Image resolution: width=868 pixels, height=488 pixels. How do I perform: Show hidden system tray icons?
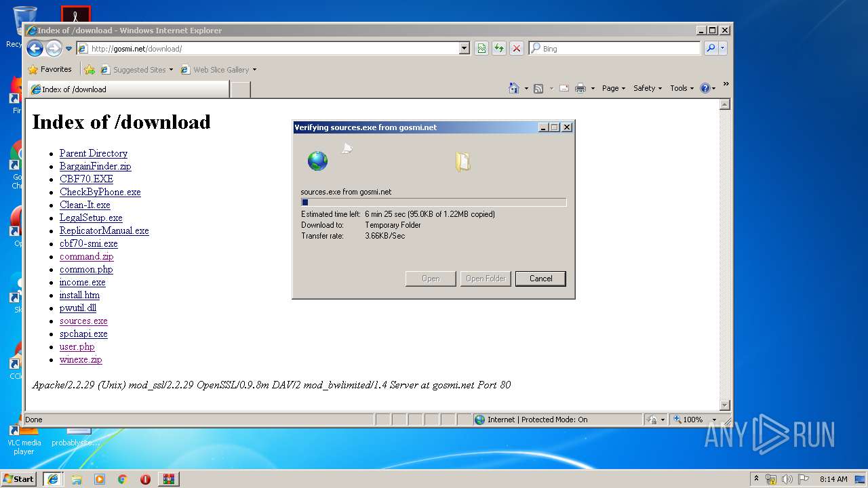click(x=756, y=479)
